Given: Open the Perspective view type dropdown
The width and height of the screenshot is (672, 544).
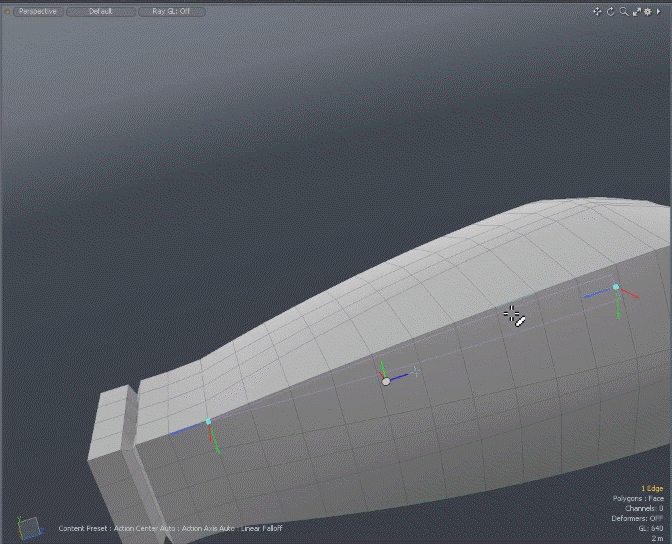Looking at the screenshot, I should point(38,12).
